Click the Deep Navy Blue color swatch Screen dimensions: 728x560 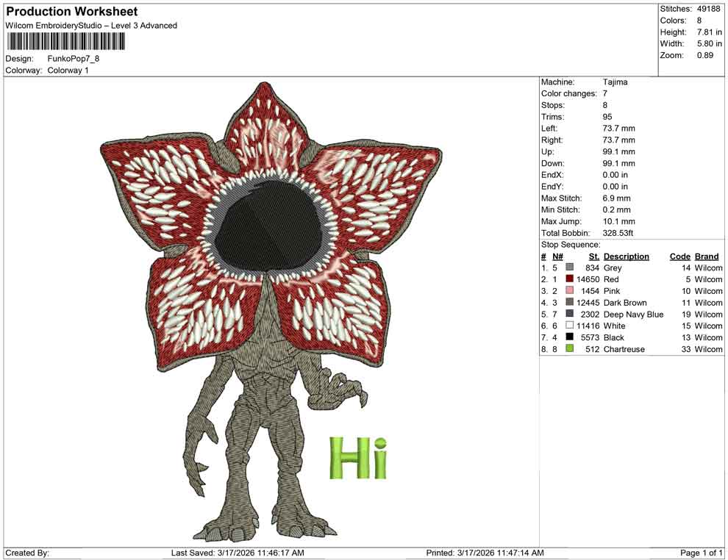tap(570, 314)
